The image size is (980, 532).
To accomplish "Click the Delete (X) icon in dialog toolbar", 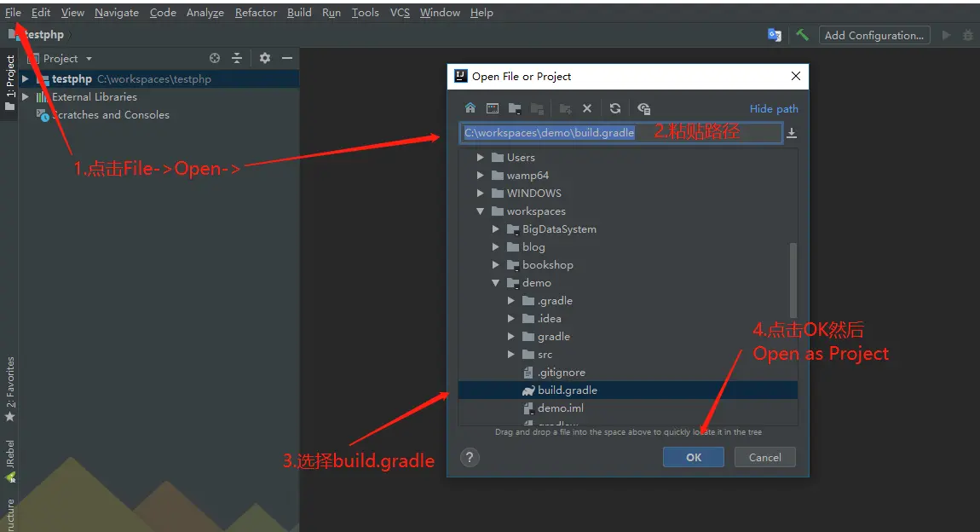I will click(x=587, y=108).
